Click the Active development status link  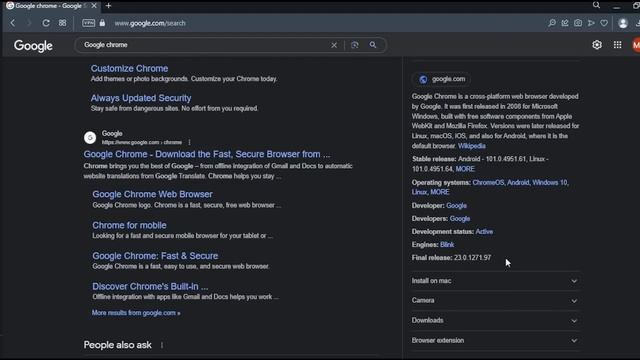click(484, 232)
